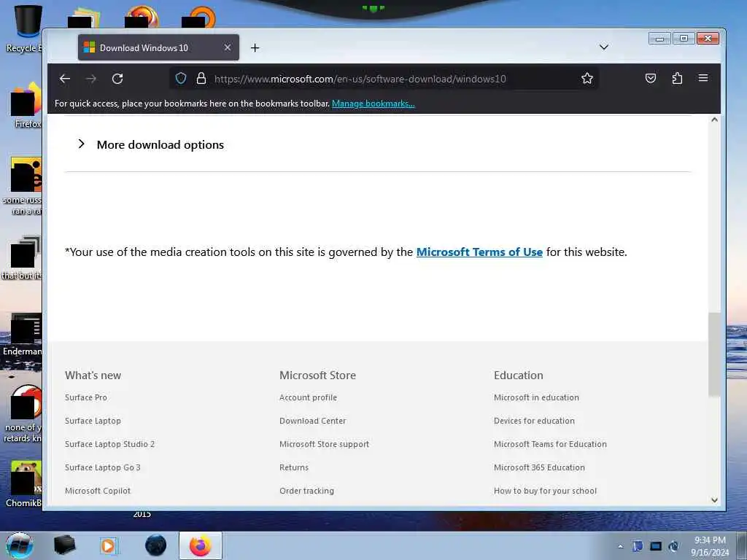747x560 pixels.
Task: Click the monitor system tray icon
Action: click(x=656, y=546)
